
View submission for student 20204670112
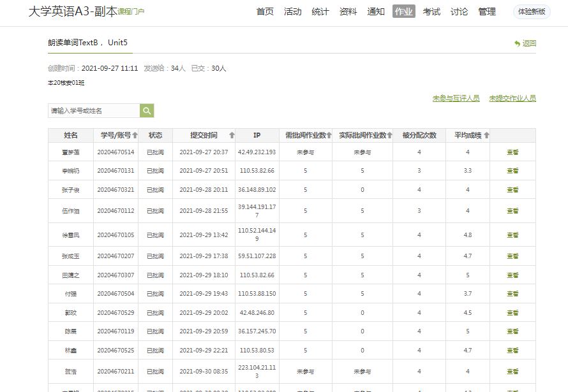click(x=512, y=211)
